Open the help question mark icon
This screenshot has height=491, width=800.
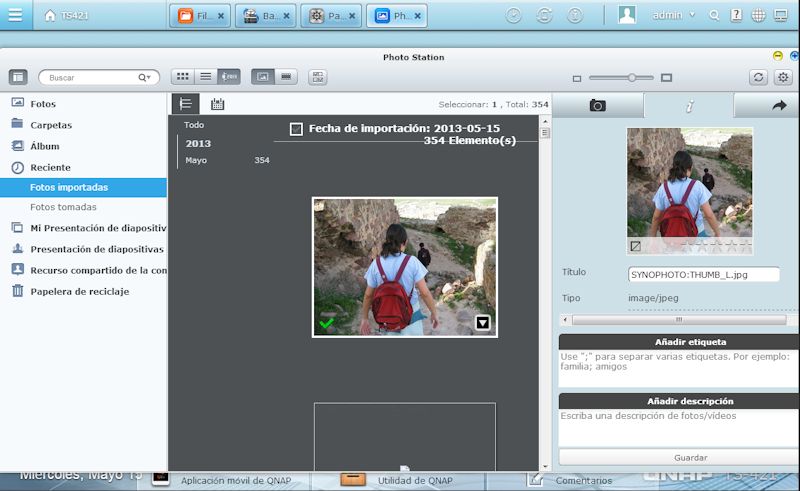736,15
